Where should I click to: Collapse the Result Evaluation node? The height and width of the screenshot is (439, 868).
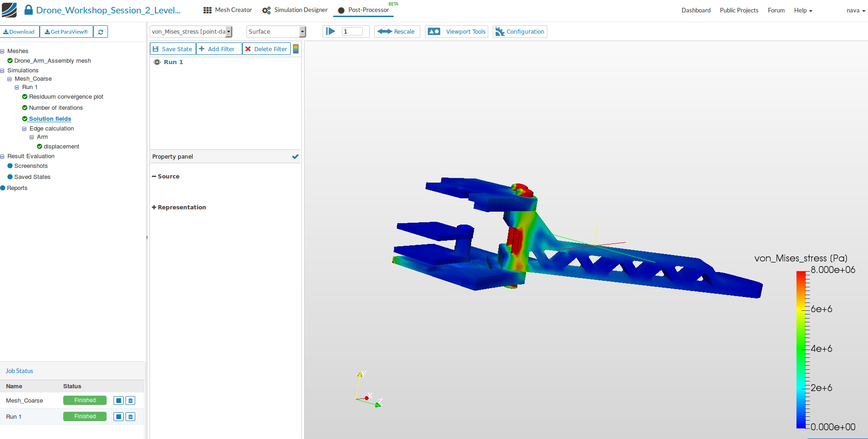coord(2,156)
